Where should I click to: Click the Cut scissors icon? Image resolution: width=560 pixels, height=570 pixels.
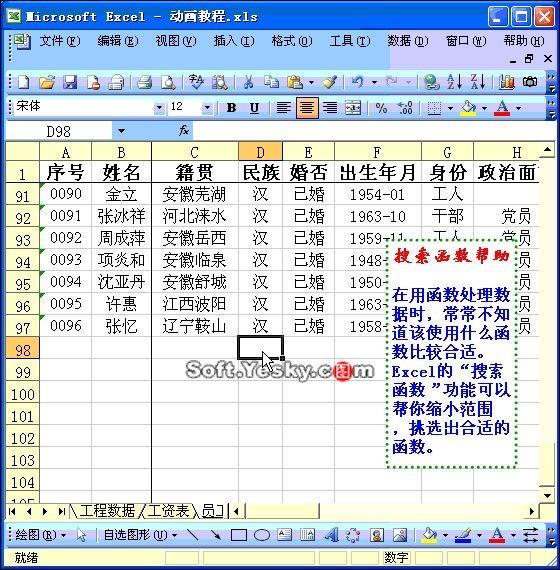(248, 82)
